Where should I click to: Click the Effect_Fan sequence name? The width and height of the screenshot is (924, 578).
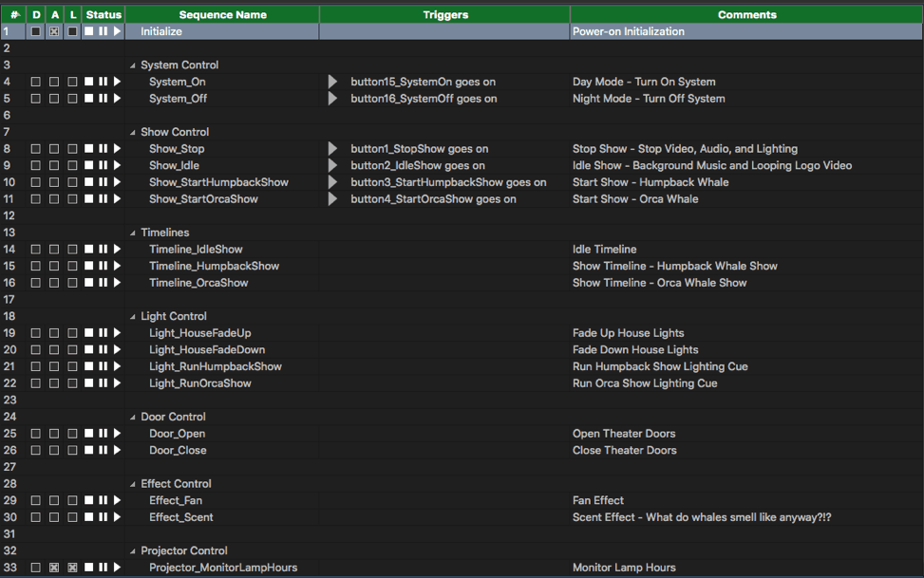tap(176, 500)
